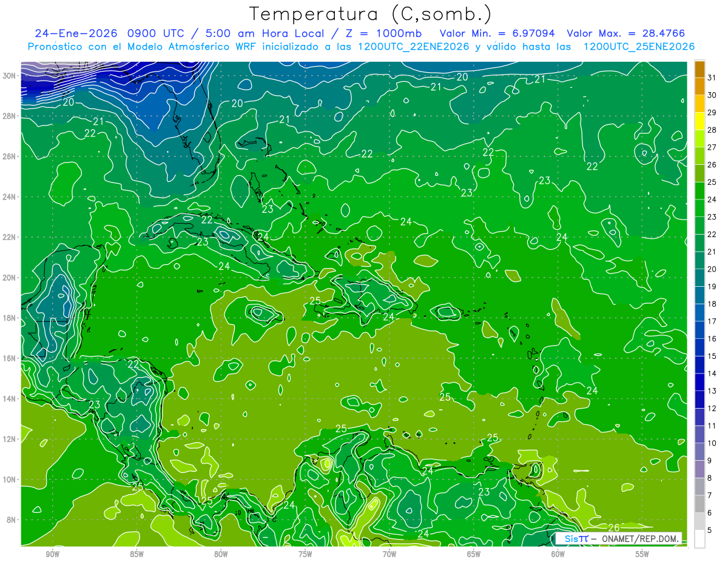Click "Valor Min. = 6.97094" text
The width and height of the screenshot is (728, 562).
[x=498, y=33]
